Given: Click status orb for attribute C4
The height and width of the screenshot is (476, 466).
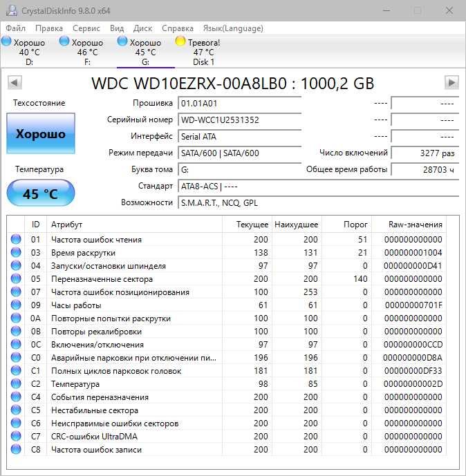Looking at the screenshot, I should [x=16, y=397].
